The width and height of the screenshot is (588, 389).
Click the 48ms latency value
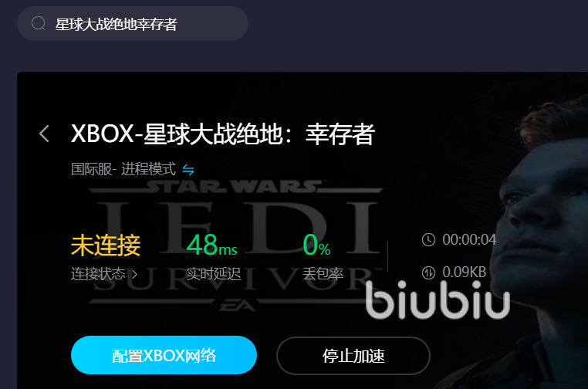212,245
